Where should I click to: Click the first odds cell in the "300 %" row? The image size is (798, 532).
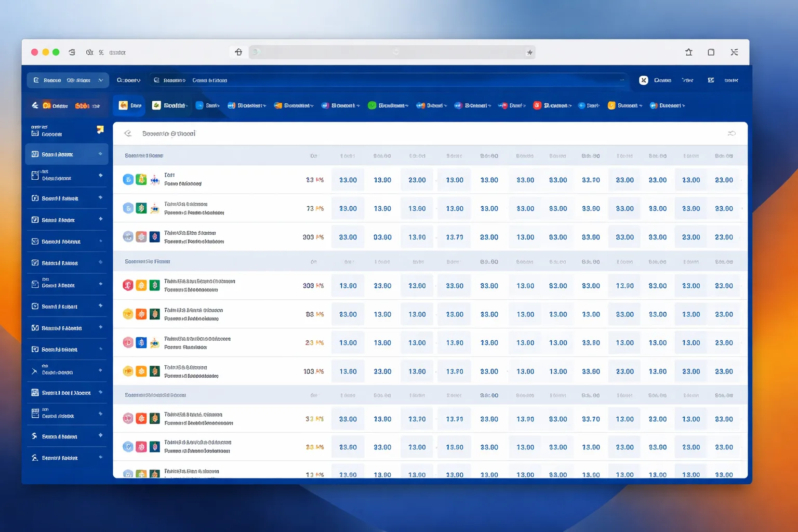[348, 286]
